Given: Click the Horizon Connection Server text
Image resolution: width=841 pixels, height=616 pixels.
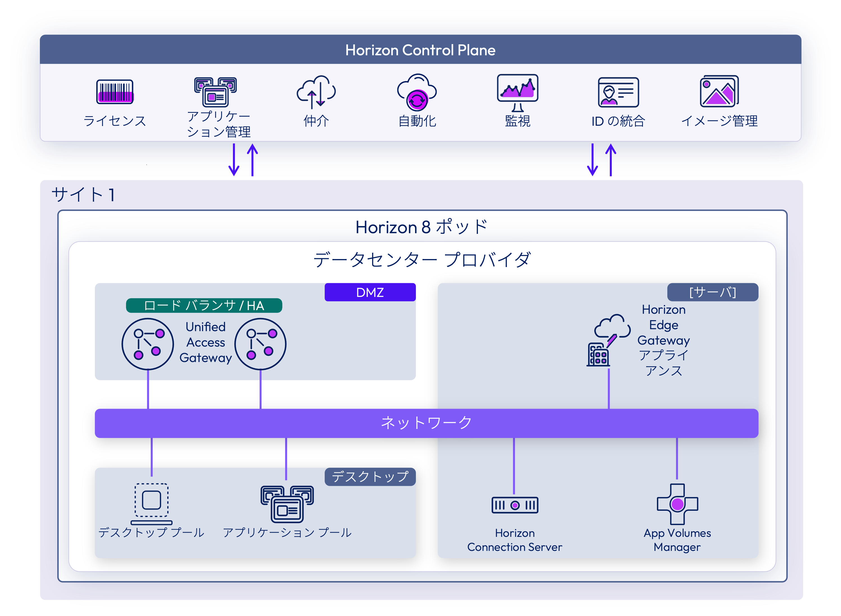Looking at the screenshot, I should tap(514, 540).
